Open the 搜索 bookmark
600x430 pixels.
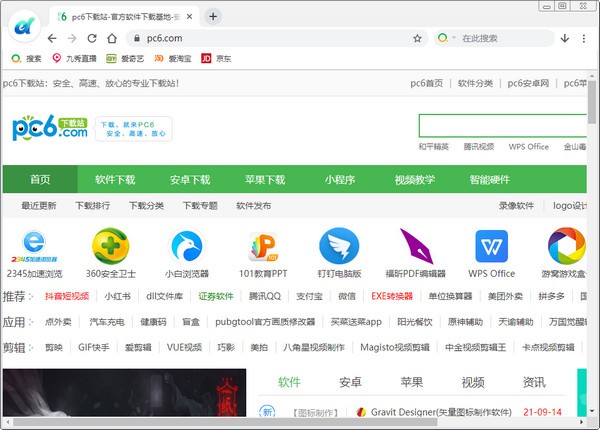(26, 59)
